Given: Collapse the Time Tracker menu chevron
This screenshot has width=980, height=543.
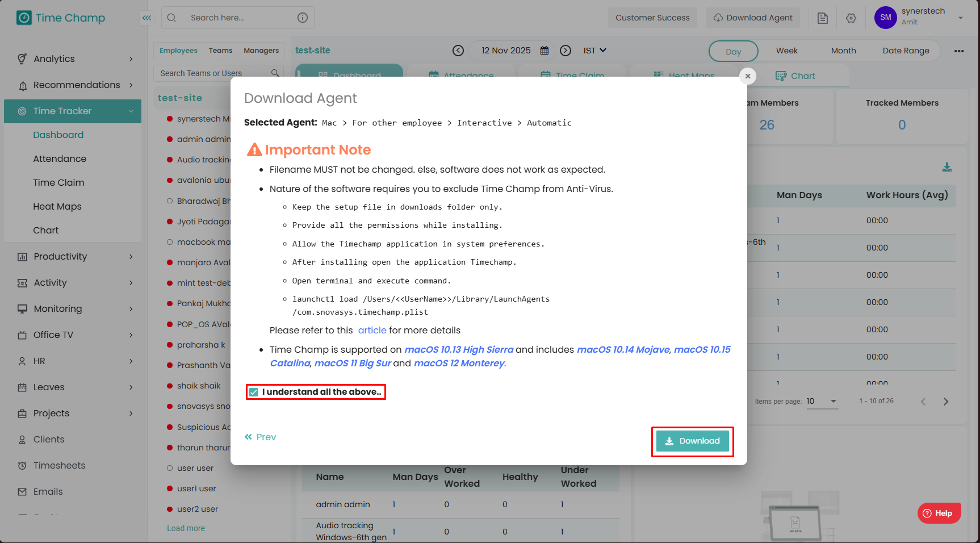Looking at the screenshot, I should click(131, 111).
